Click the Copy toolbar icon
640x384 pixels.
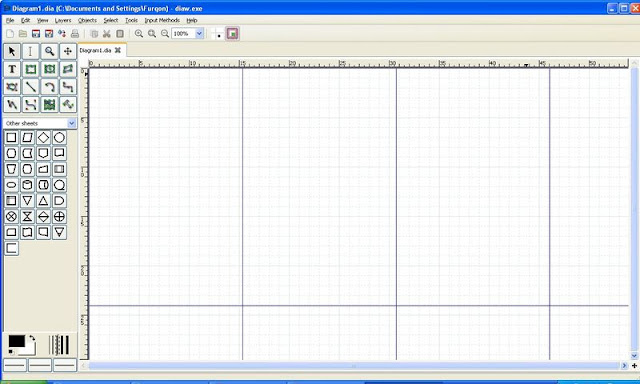[x=94, y=33]
